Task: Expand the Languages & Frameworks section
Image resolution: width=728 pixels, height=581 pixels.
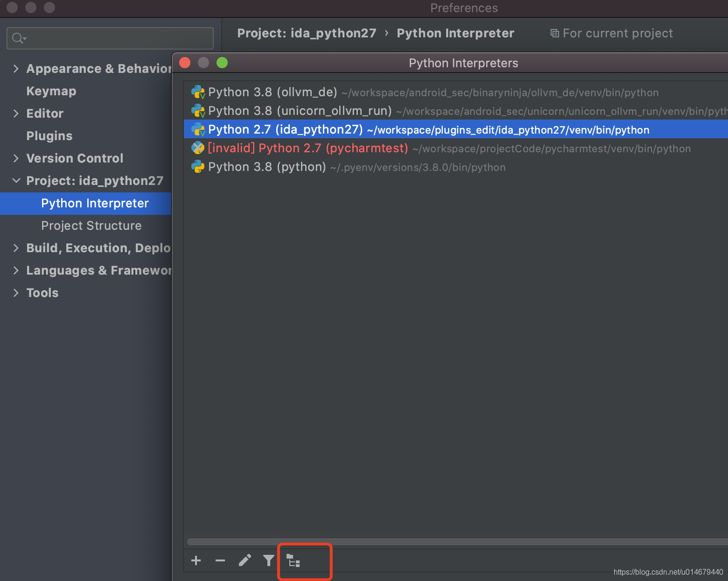Action: point(16,270)
